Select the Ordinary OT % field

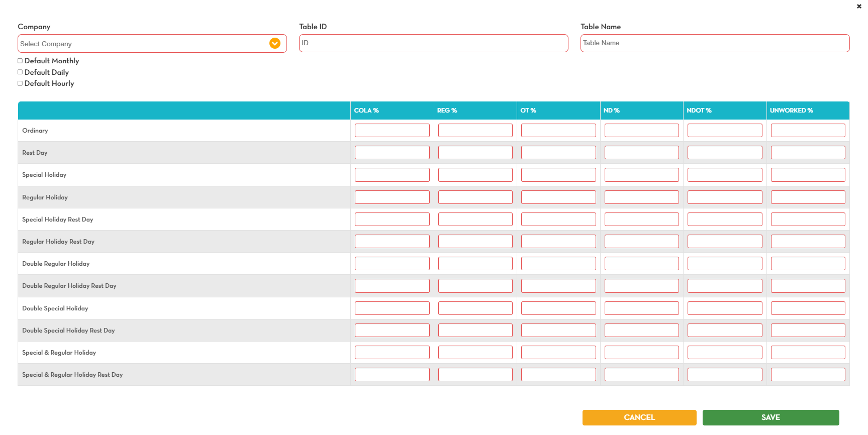[x=558, y=131]
